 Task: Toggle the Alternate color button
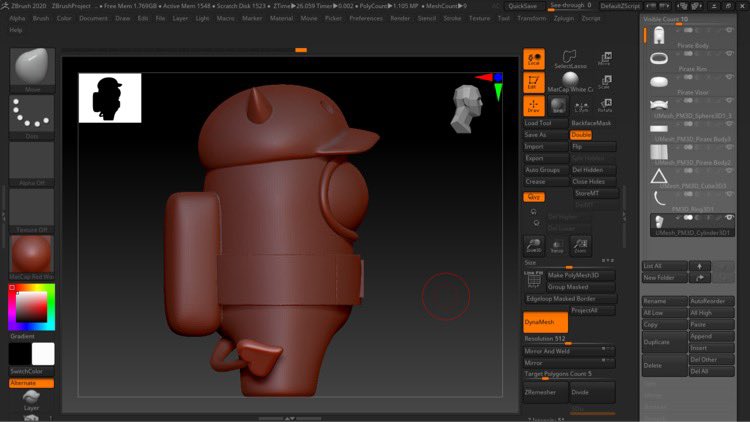(32, 383)
